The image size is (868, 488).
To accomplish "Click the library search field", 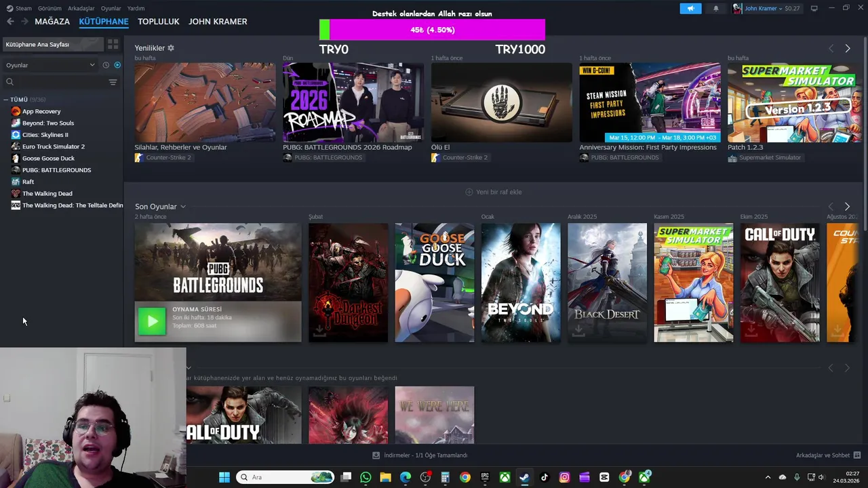I will pos(56,82).
